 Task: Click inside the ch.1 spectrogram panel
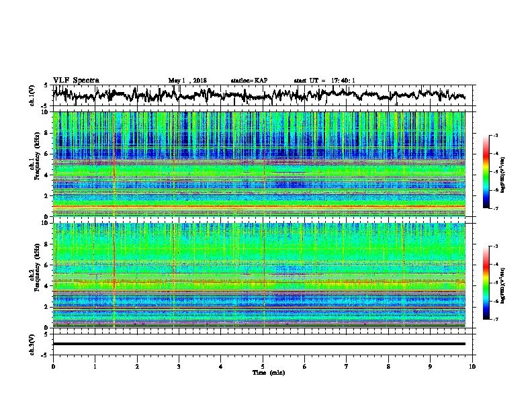(259, 164)
